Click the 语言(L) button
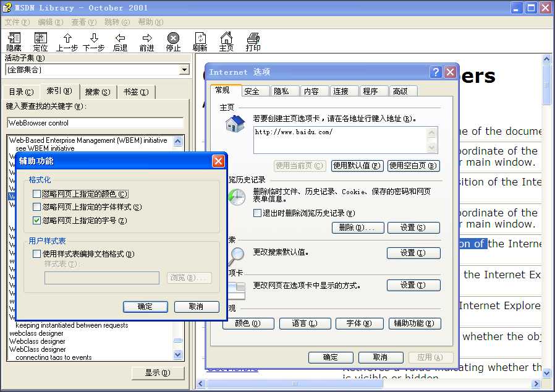This screenshot has height=392, width=555. [x=305, y=323]
